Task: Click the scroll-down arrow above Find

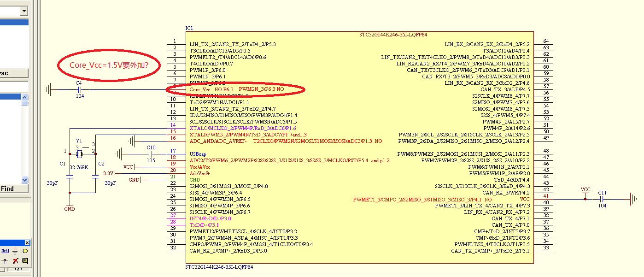Action: pyautogui.click(x=24, y=180)
